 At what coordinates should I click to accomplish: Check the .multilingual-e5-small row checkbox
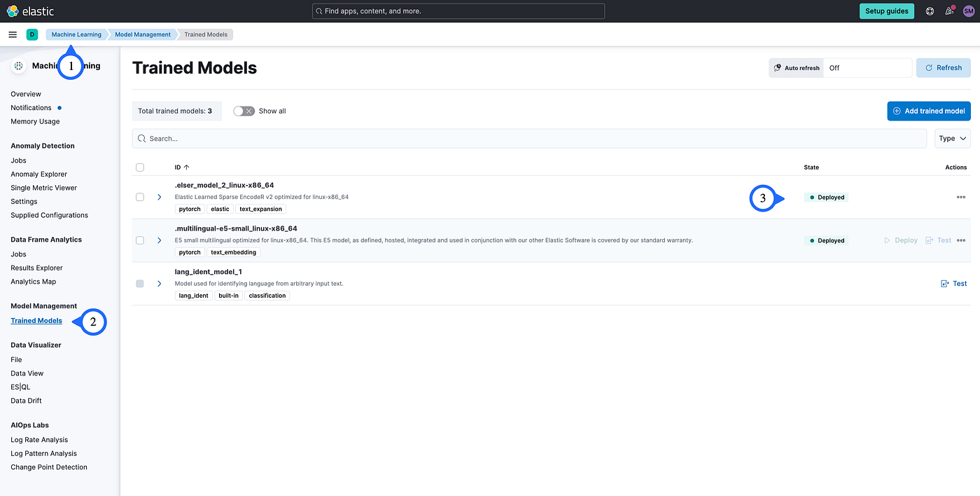139,240
